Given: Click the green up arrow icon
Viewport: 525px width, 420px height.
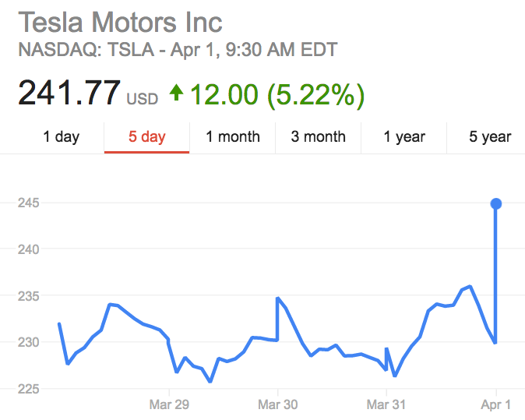Looking at the screenshot, I should point(176,94).
